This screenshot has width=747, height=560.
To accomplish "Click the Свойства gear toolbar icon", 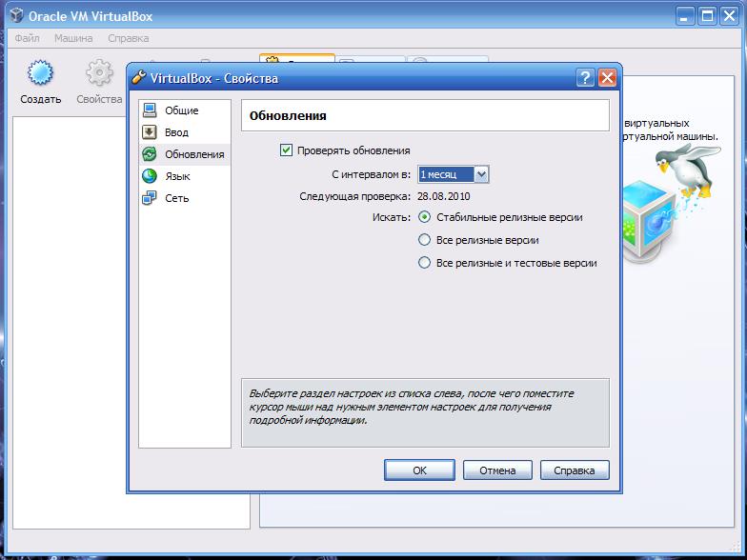I will click(x=99, y=72).
